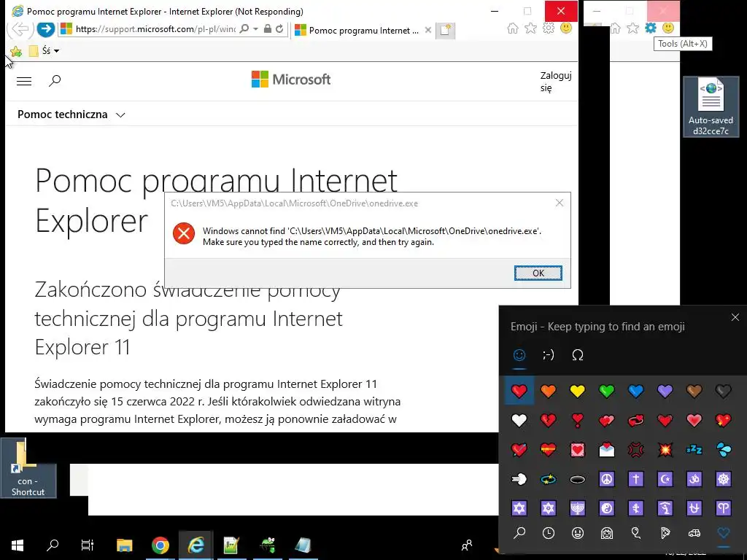Switch to the Symbols omega tab

point(578,355)
